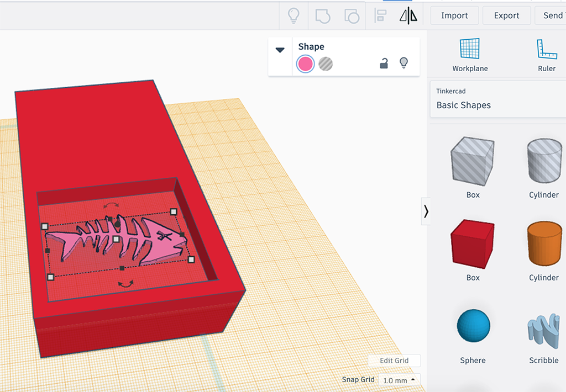Select the Ruler tool
Viewport: 566px width, 392px height.
[x=547, y=55]
